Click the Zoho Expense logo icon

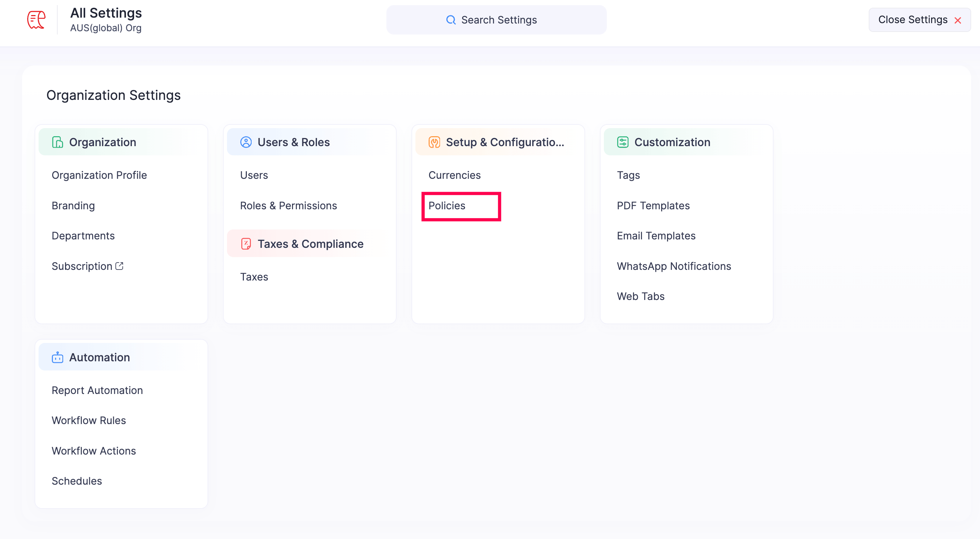(36, 20)
